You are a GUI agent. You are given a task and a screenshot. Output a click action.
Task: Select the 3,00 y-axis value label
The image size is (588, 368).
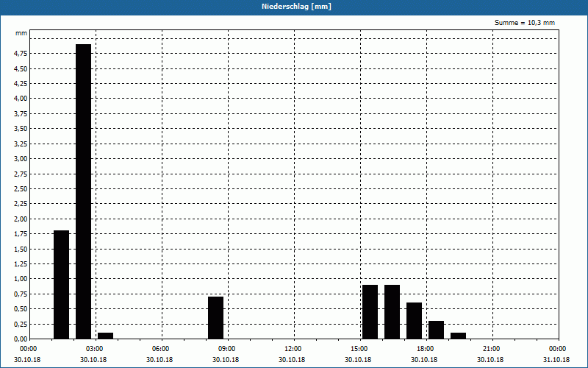(x=21, y=159)
